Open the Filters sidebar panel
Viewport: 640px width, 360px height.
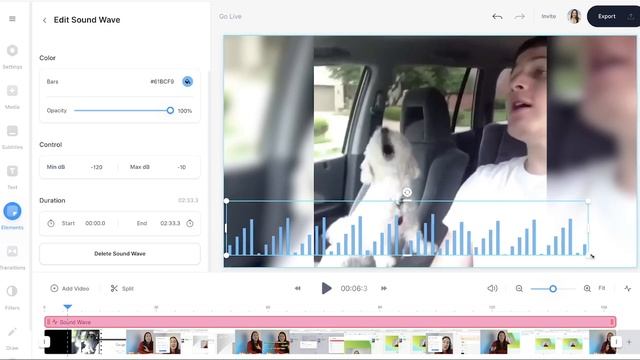pyautogui.click(x=12, y=297)
